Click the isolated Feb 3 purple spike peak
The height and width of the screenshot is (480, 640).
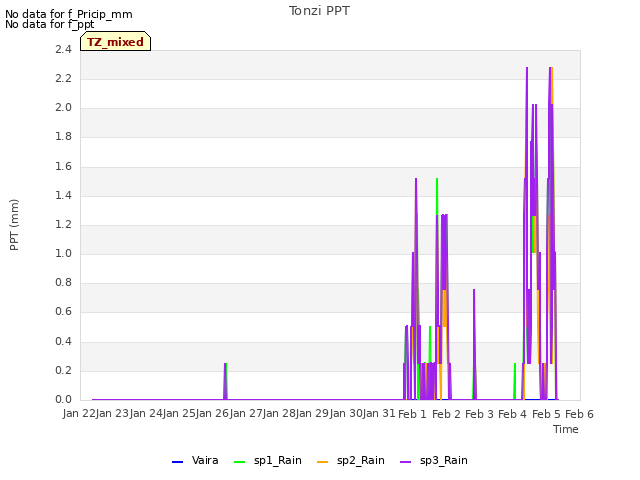(474, 290)
